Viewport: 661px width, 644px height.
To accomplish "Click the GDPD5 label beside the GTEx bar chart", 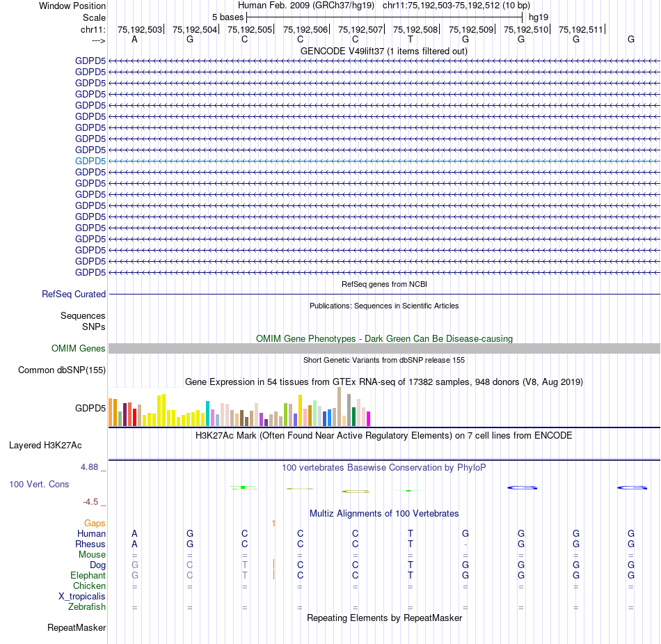I will 90,408.
